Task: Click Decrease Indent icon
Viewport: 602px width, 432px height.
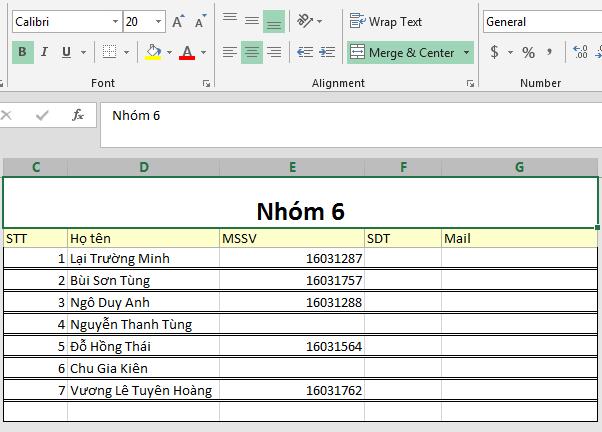Action: pyautogui.click(x=305, y=52)
